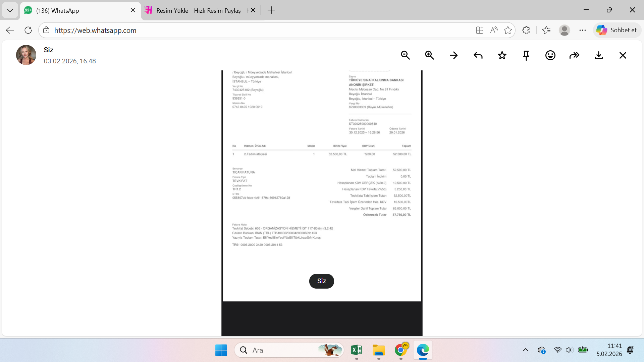Open Edge settings and more menu
644x362 pixels.
[x=583, y=30]
